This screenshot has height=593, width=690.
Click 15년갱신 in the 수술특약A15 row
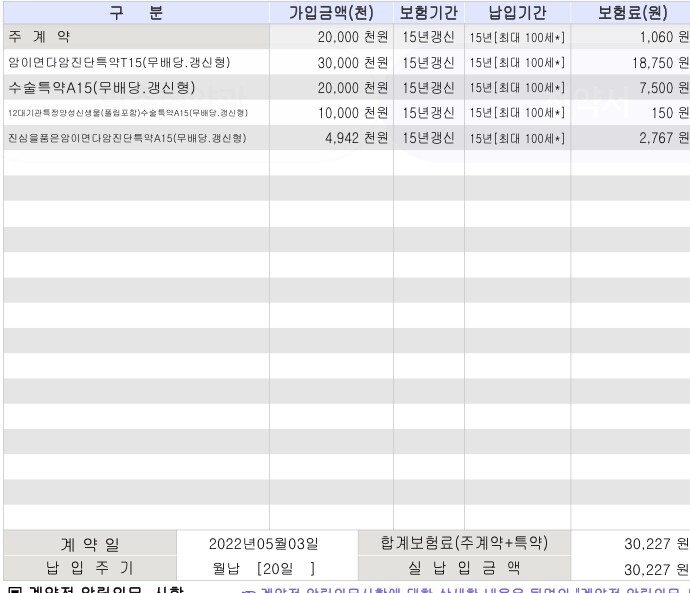point(429,88)
